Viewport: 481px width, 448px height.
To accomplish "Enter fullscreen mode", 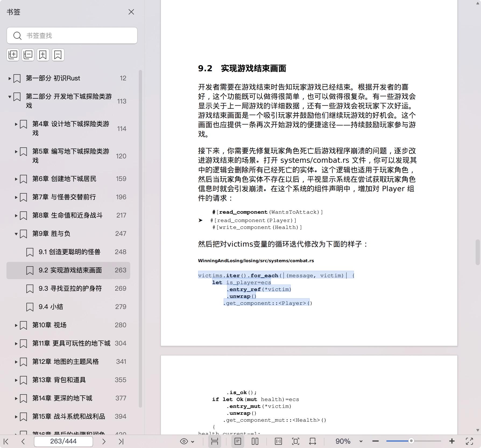I will coord(469,441).
